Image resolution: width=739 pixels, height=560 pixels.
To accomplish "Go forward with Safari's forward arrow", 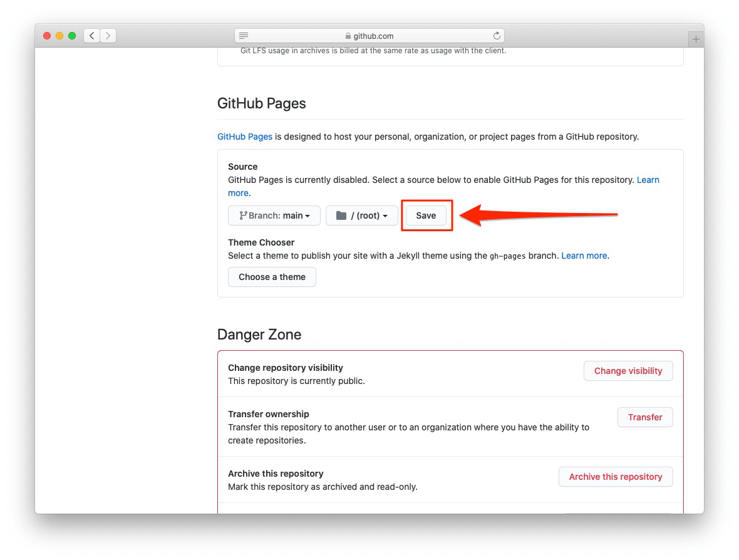I will tap(108, 36).
